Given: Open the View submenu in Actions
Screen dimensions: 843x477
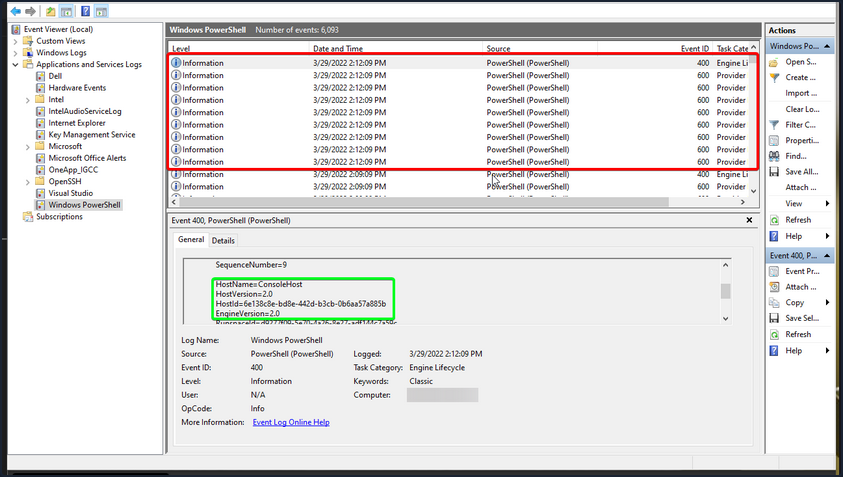Looking at the screenshot, I should 799,203.
